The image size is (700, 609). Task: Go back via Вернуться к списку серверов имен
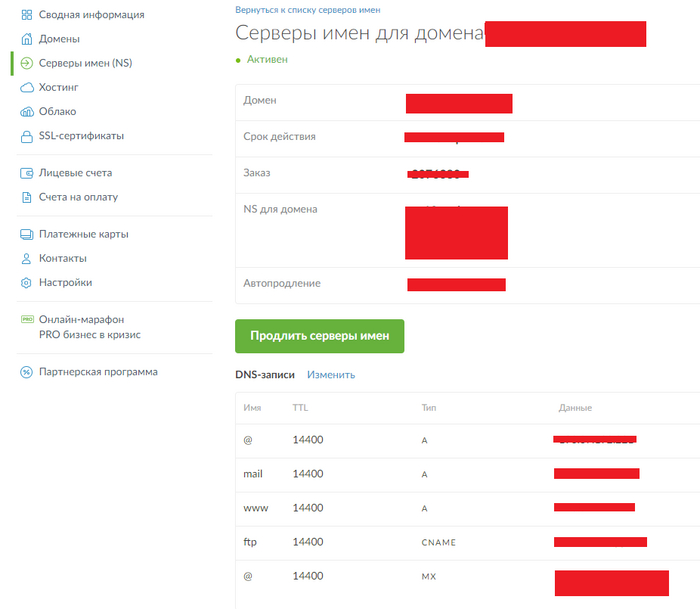pos(307,9)
